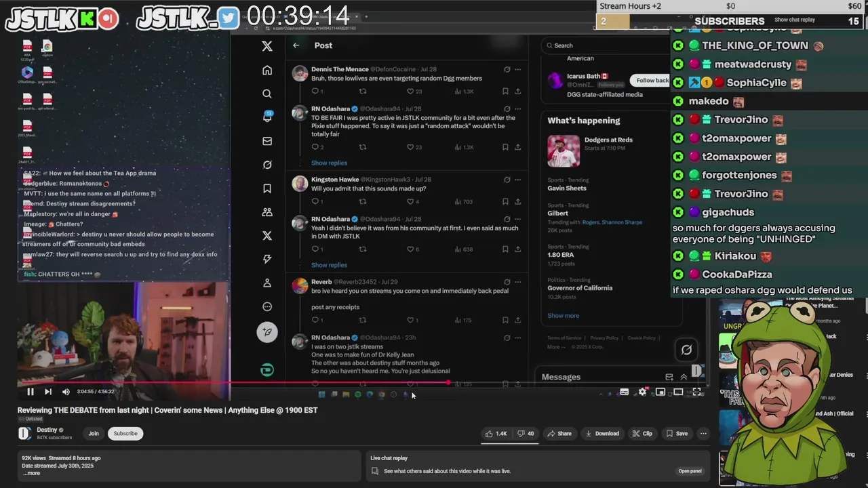Subscribe to the Destiny channel
Viewport: 868px width, 488px height.
pyautogui.click(x=125, y=434)
